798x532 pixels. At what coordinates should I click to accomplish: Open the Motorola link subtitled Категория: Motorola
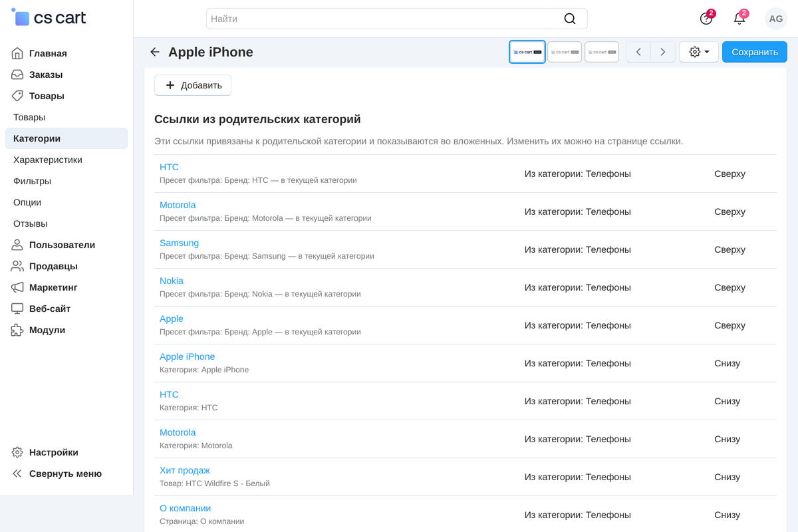(x=178, y=432)
